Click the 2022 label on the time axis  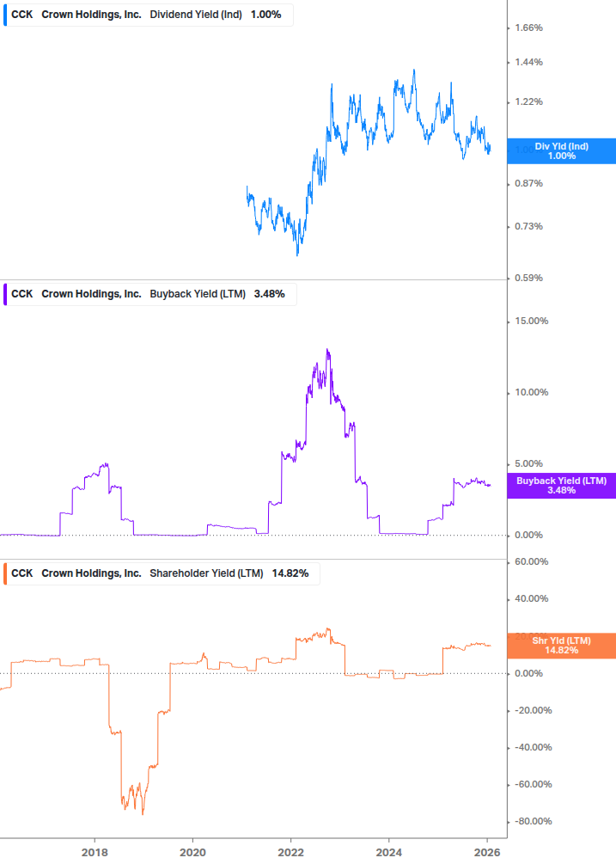point(290,853)
